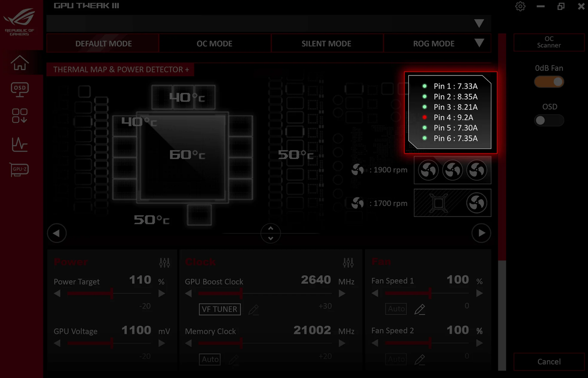Adjust the Fan Speed 1 slider
Viewport: 588px width, 378px height.
pos(428,293)
